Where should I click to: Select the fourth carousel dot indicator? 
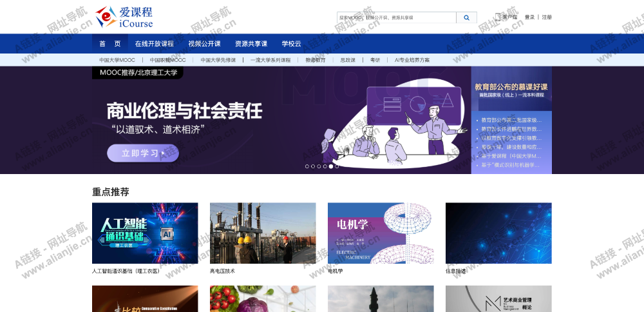click(325, 166)
